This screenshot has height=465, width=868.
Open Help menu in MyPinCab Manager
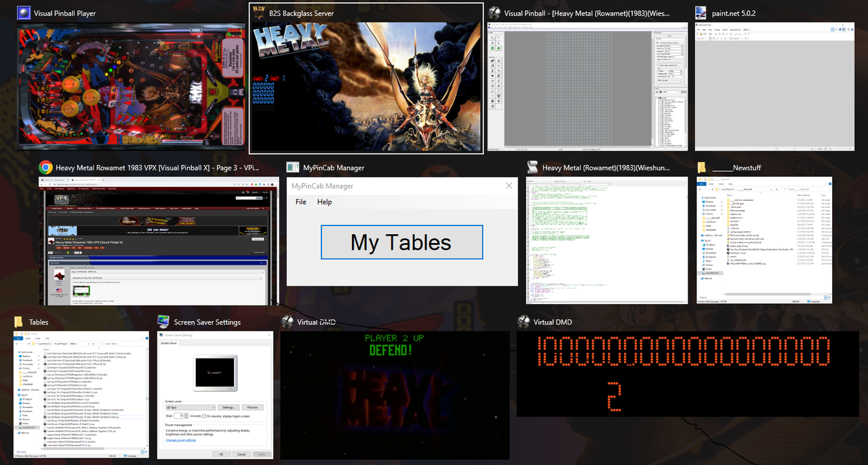[325, 202]
